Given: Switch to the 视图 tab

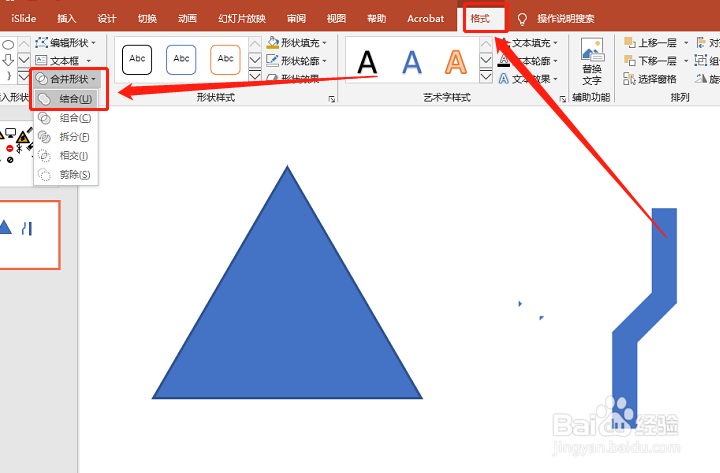Looking at the screenshot, I should [336, 18].
